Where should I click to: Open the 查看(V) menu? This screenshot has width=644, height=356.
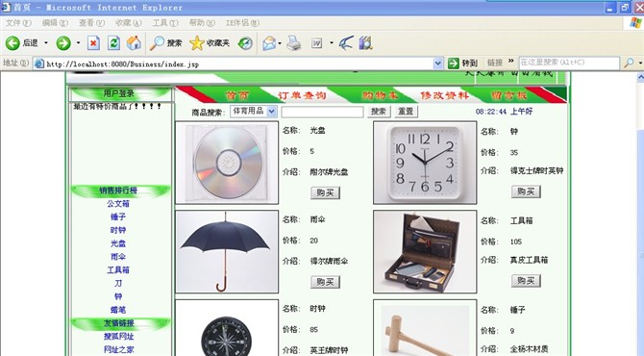tap(91, 23)
